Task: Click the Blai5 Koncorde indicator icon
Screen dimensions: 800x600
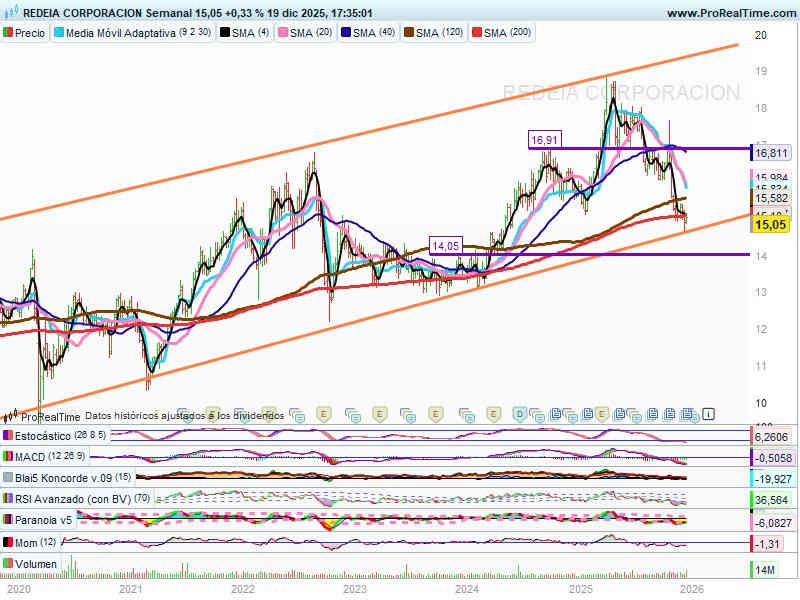Action: (8, 478)
